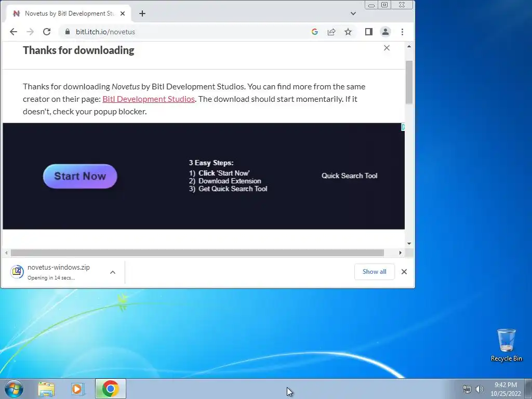This screenshot has width=532, height=399.
Task: Click the vertical scrollbar down arrow
Action: point(409,244)
